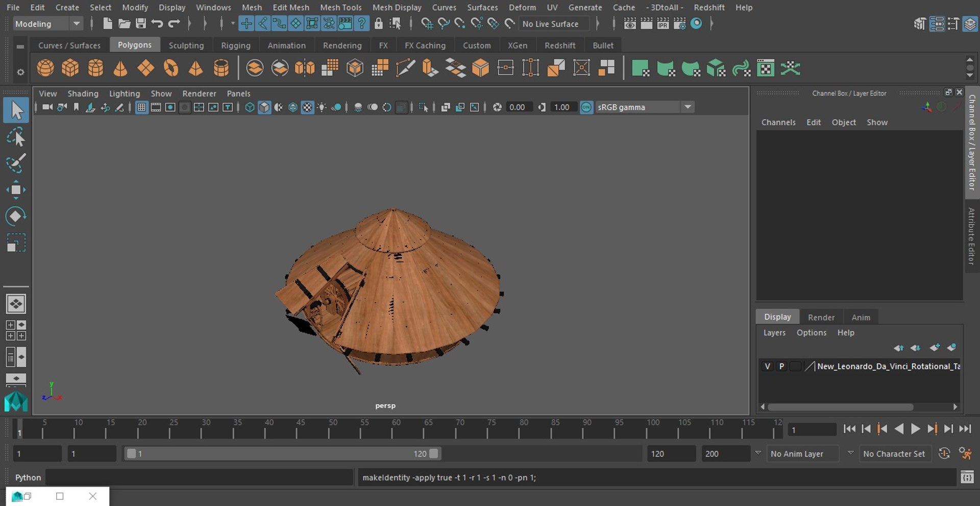The height and width of the screenshot is (506, 980).
Task: Click the current frame input field
Action: (x=812, y=429)
